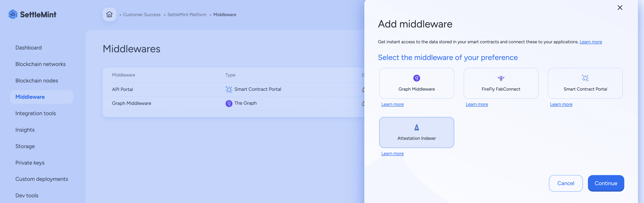
Task: Click The Graph type icon in table
Action: 229,103
